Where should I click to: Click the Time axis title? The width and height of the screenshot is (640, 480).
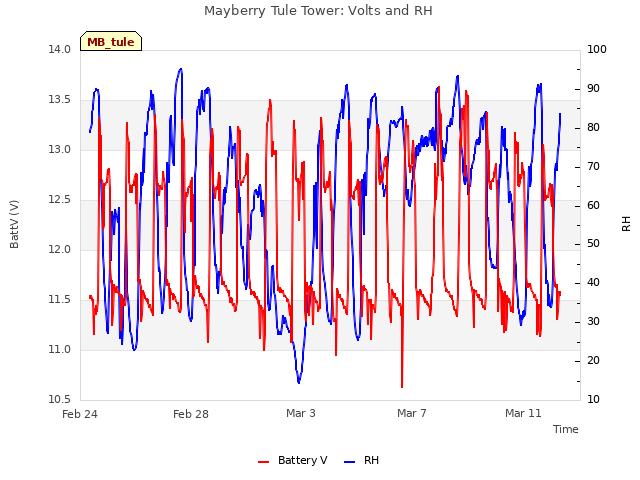pos(566,429)
